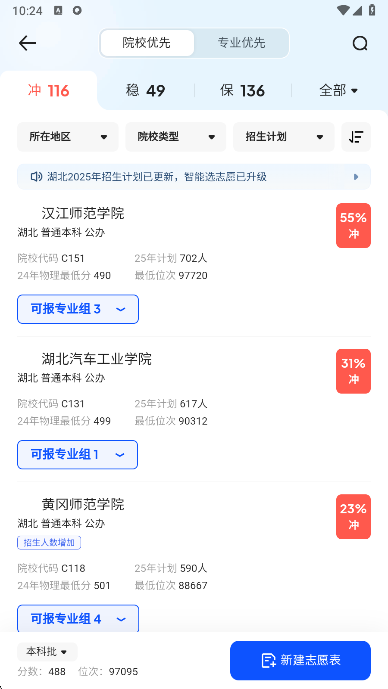388x689 pixels.
Task: Open the 全部 dropdown
Action: tap(338, 91)
